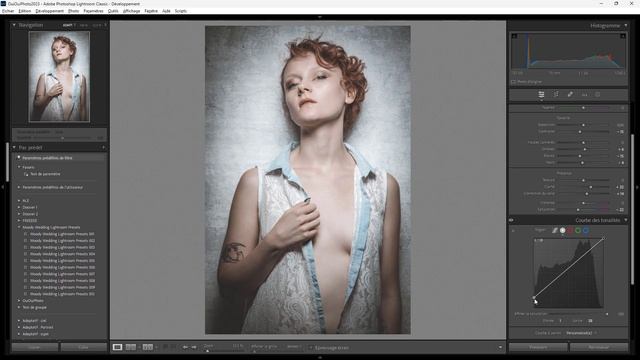Select ADAPT zoom level in Navigation header
The width and height of the screenshot is (640, 360).
[68, 25]
